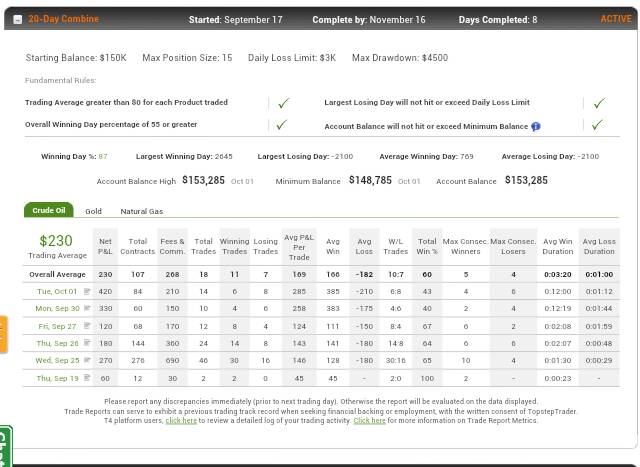Viewport: 640px width, 467px height.
Task: Click the ACTIVE status label
Action: 616,19
